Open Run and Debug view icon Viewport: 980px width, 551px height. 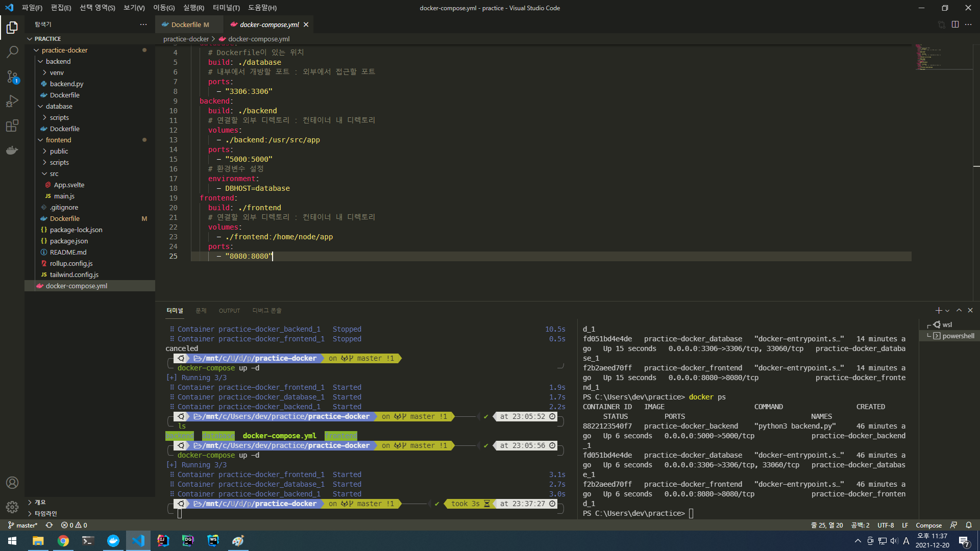coord(12,101)
